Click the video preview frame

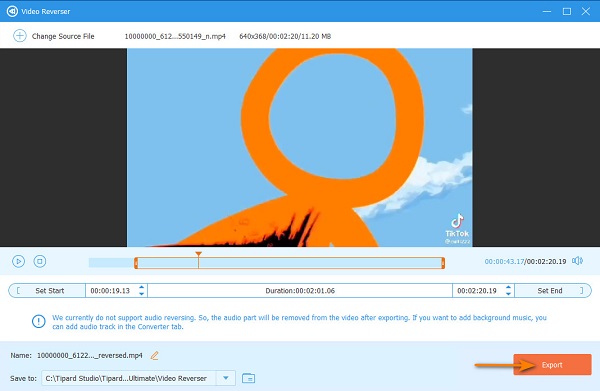click(x=300, y=147)
